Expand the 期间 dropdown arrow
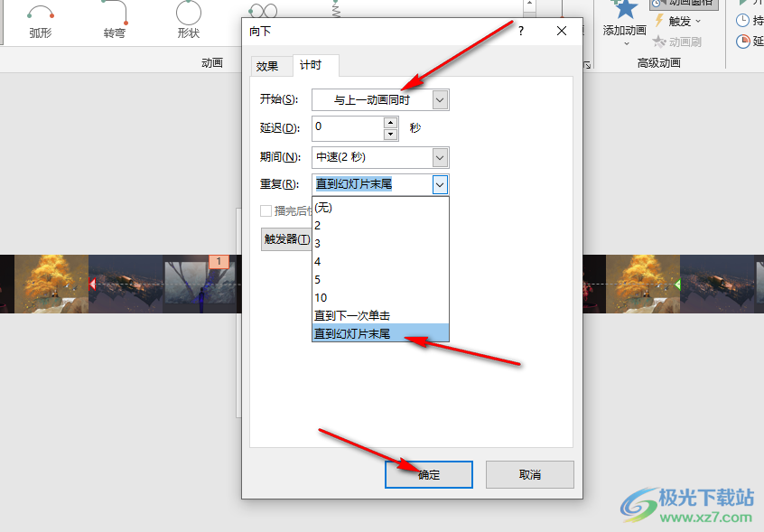The image size is (764, 532). coord(440,157)
